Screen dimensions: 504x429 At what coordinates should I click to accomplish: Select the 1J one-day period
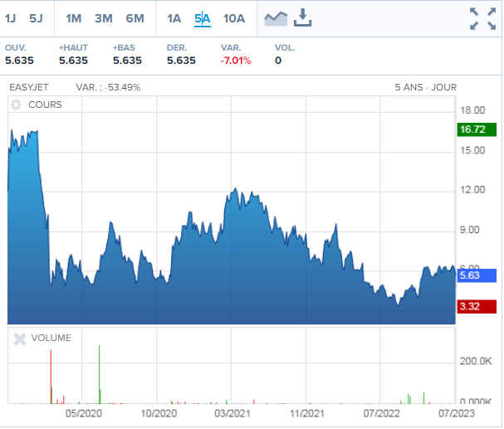10,18
